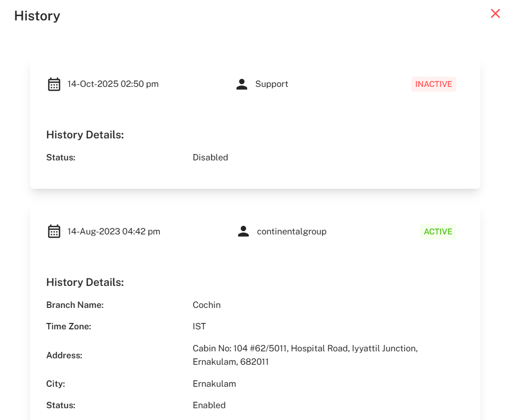Viewport: 511px width, 420px height.
Task: Click the user icon next to Support
Action: 242,84
